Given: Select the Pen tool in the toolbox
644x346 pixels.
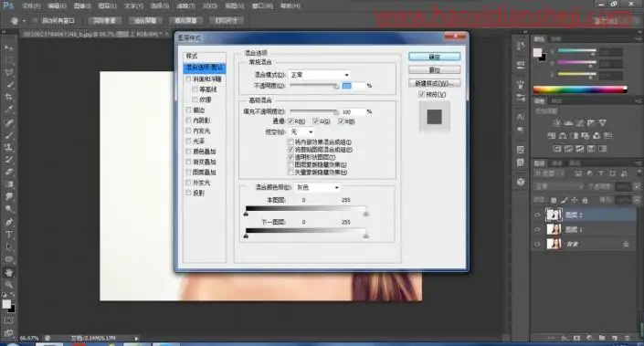Looking at the screenshot, I should click(x=8, y=222).
